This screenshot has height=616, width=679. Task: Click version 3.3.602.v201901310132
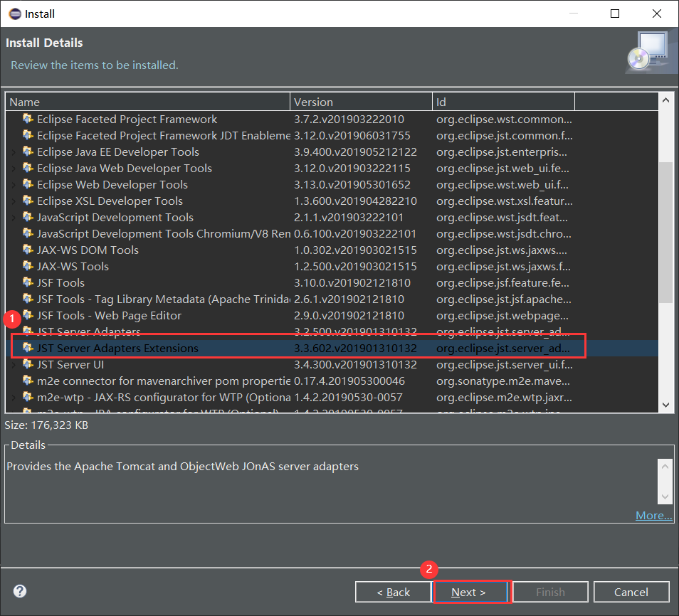click(x=355, y=348)
